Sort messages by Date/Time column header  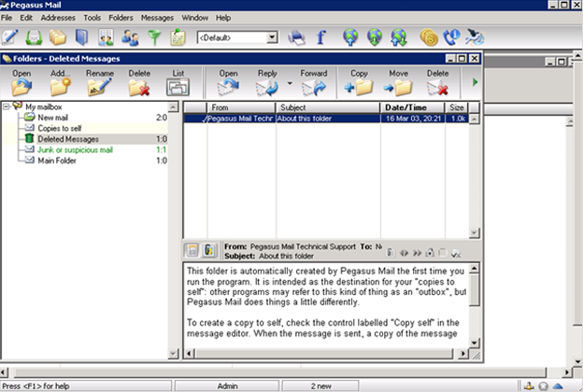[x=413, y=107]
